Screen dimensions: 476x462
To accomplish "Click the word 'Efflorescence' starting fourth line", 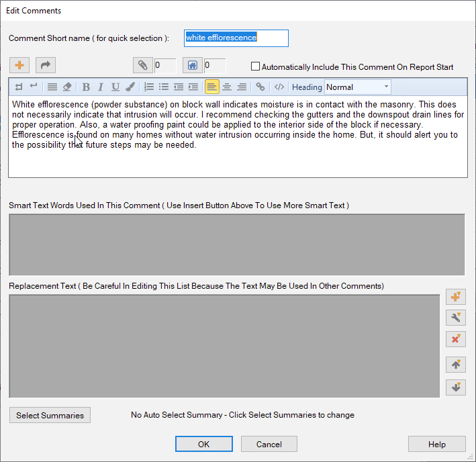I will point(38,135).
